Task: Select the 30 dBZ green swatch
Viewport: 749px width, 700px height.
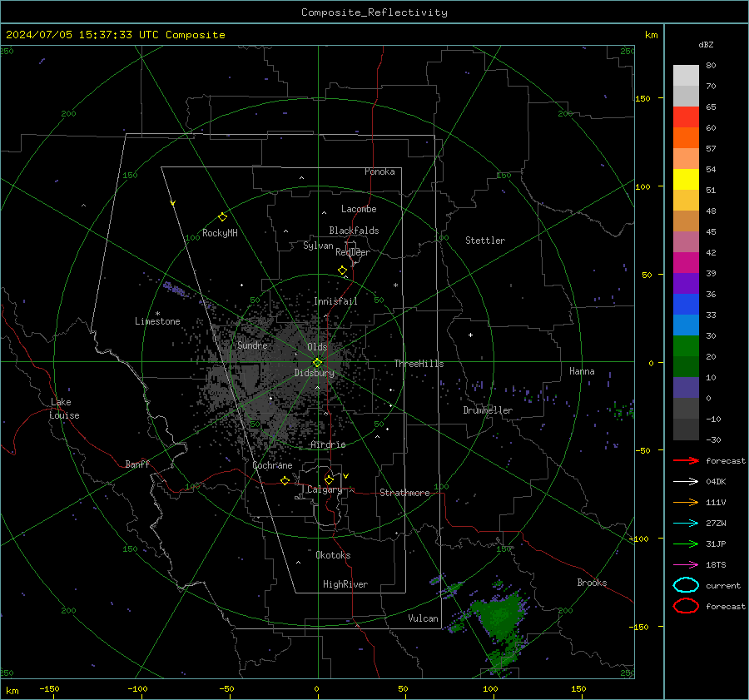Action: click(x=686, y=345)
